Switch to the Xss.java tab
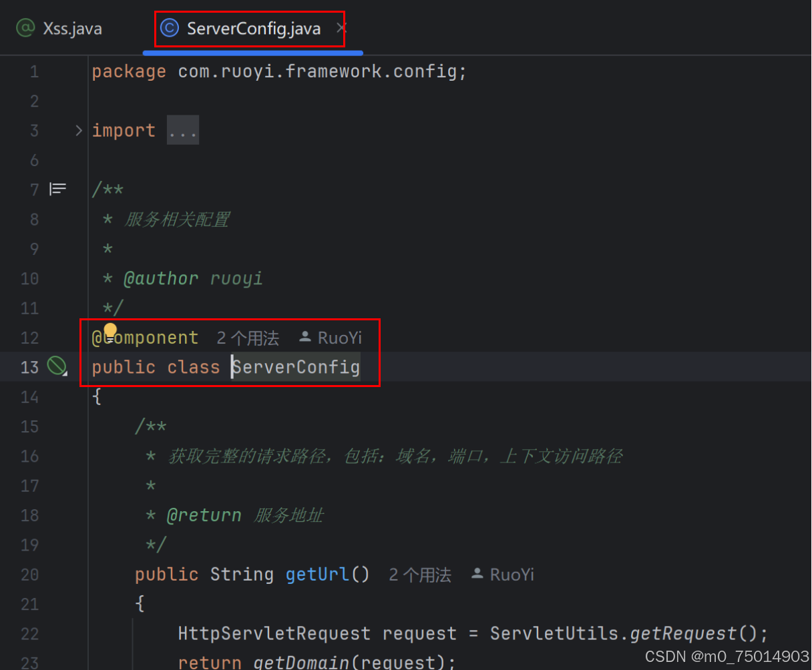This screenshot has height=670, width=812. tap(72, 27)
